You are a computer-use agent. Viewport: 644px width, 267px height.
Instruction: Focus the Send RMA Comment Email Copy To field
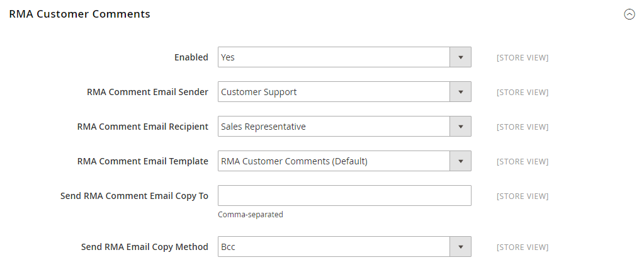click(x=344, y=196)
